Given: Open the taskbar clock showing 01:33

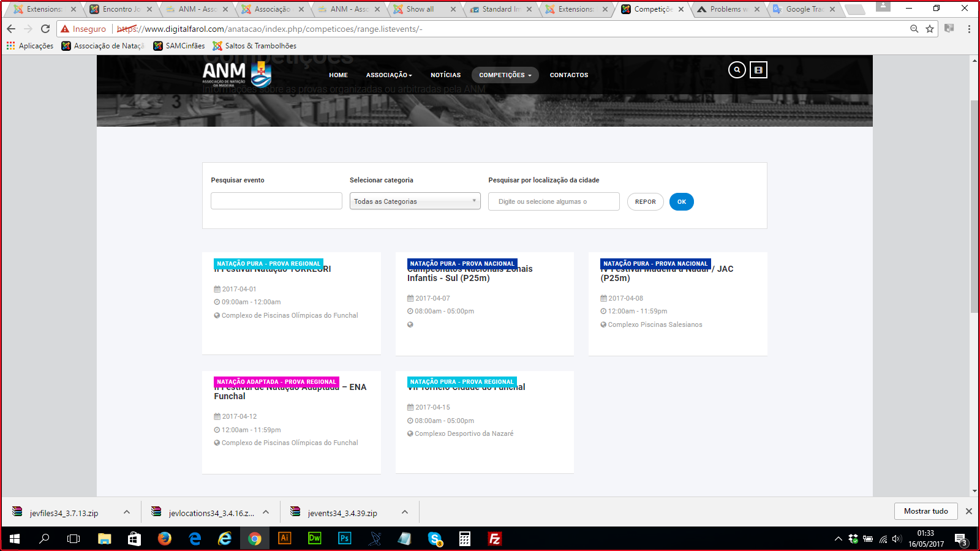Looking at the screenshot, I should 925,539.
